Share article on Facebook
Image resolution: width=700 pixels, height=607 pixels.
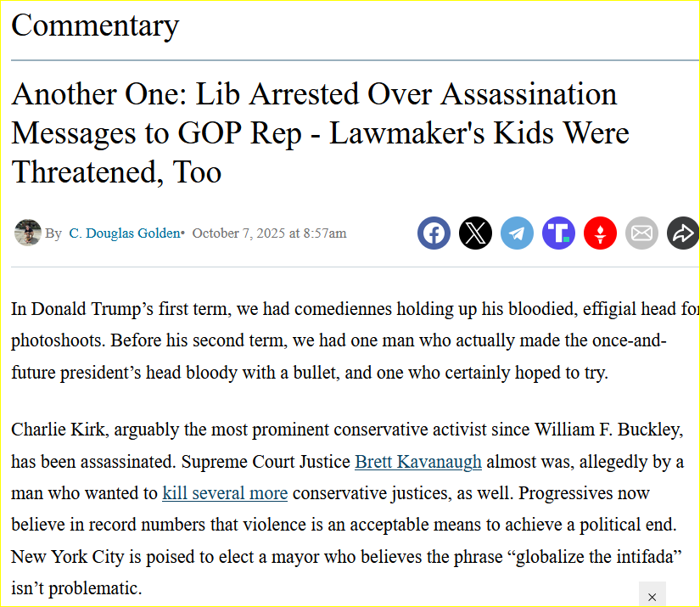434,233
